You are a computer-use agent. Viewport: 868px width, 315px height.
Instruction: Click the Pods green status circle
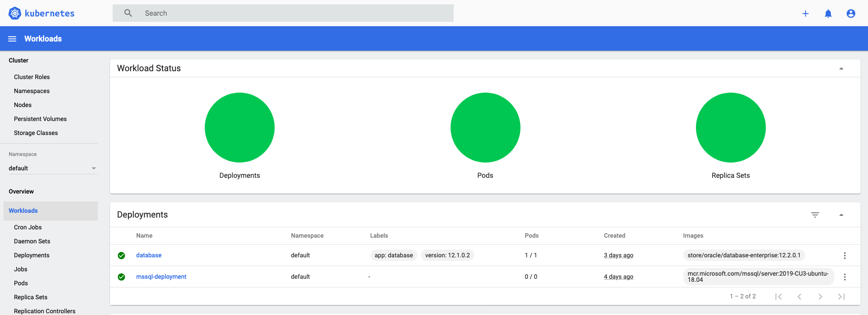point(486,128)
